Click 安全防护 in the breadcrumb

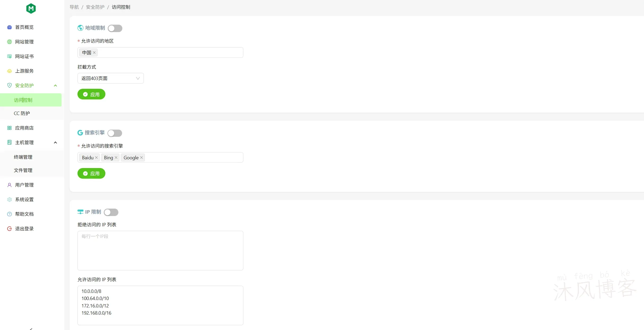(x=95, y=7)
